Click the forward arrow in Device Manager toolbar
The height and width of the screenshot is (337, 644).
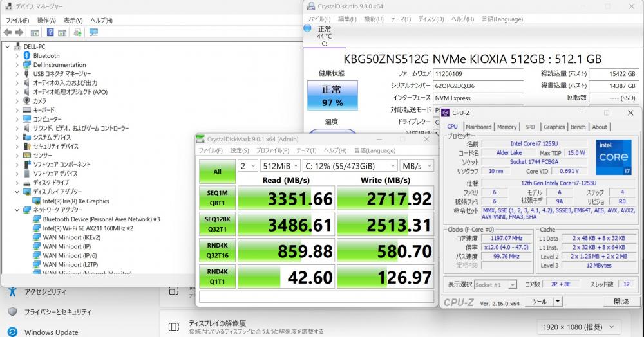coord(19,32)
